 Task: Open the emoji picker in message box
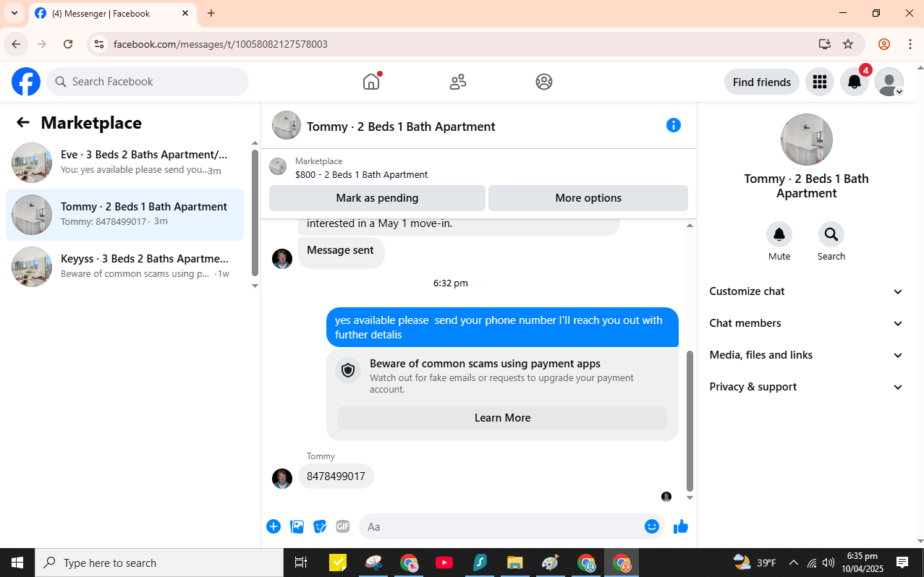point(652,526)
